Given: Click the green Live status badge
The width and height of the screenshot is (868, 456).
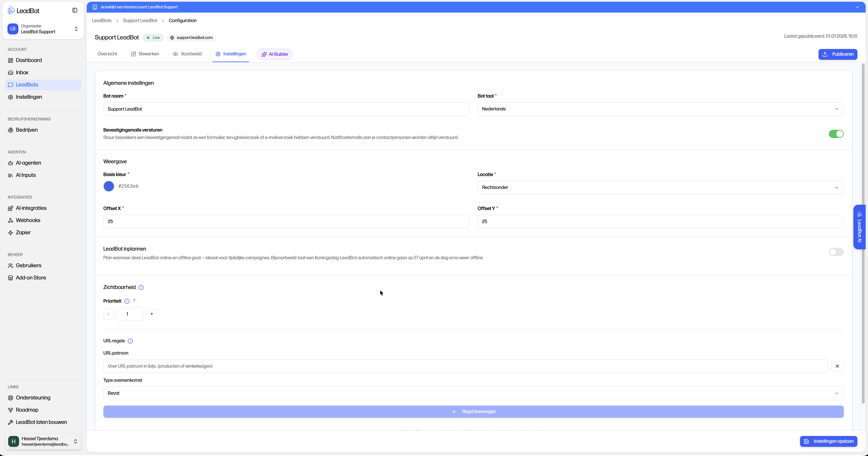Looking at the screenshot, I should pyautogui.click(x=153, y=38).
